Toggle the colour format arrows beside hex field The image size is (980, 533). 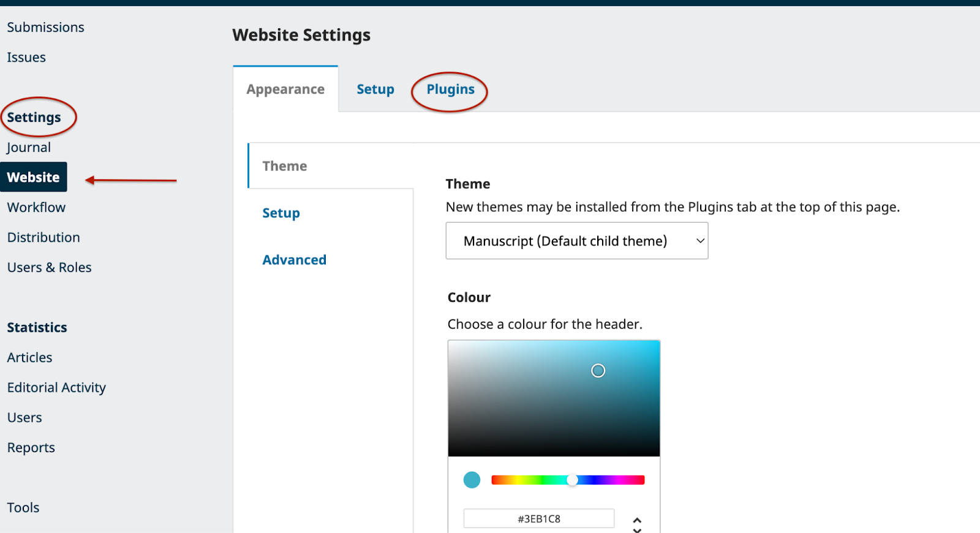pyautogui.click(x=637, y=524)
